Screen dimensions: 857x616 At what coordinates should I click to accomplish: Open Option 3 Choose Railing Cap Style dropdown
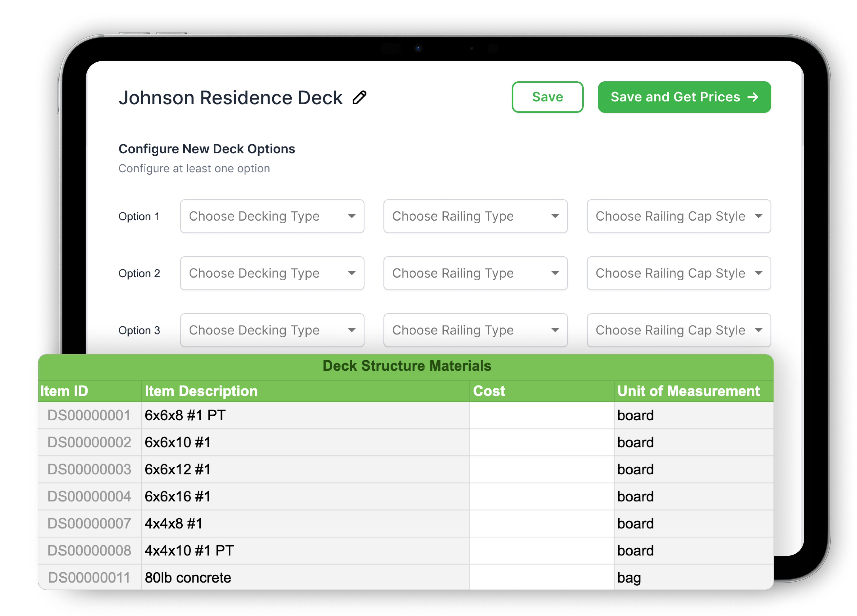679,330
